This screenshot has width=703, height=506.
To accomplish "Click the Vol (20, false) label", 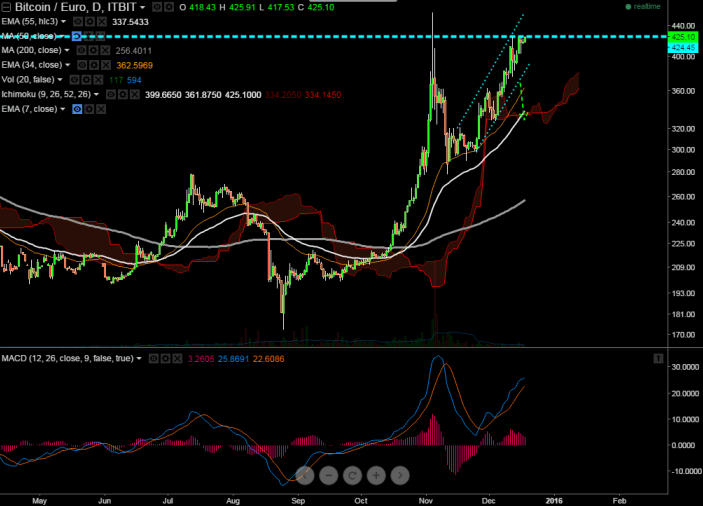I will click(x=28, y=80).
